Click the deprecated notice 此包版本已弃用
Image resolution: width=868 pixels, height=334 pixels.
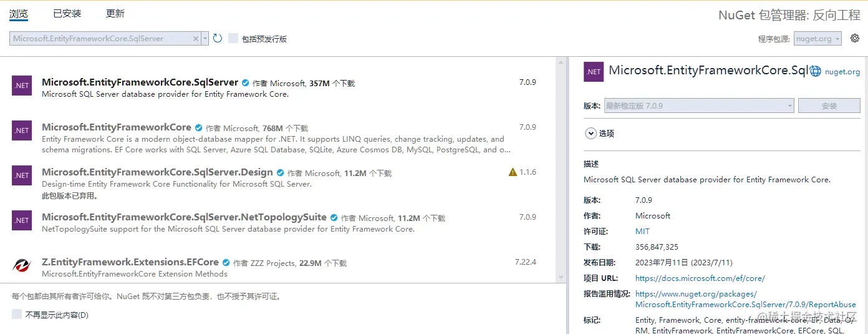(70, 195)
